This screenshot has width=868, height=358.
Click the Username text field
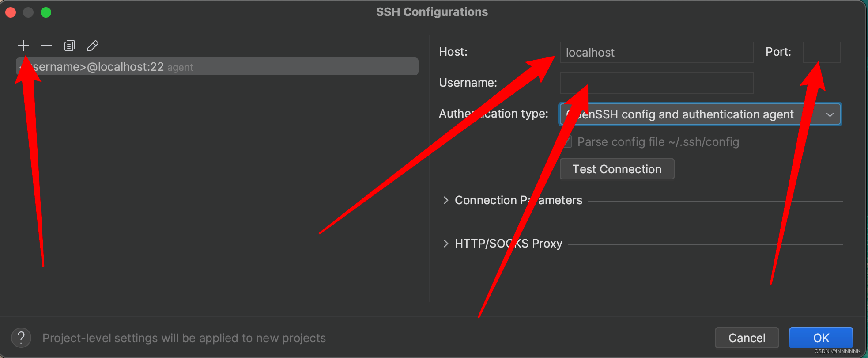pos(657,84)
